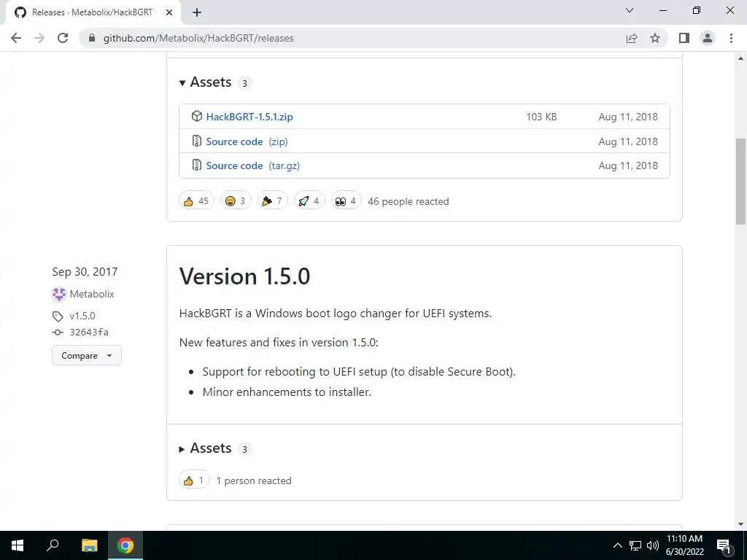
Task: Show hidden system tray icons
Action: point(617,545)
